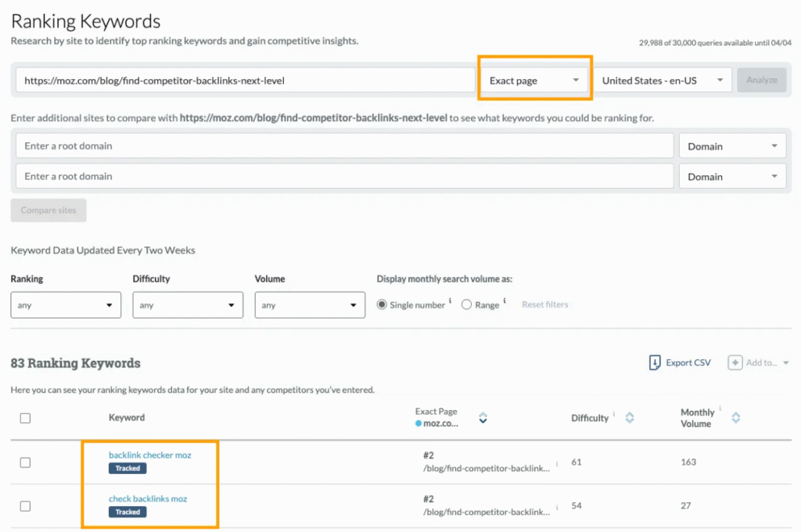Check the select-all keywords checkbox
This screenshot has height=532, width=801.
pos(25,418)
